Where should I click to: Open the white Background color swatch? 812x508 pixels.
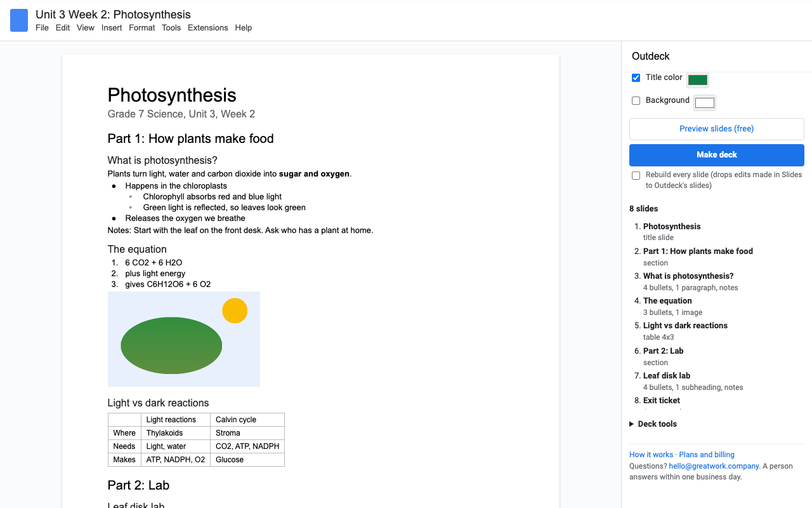(x=705, y=103)
